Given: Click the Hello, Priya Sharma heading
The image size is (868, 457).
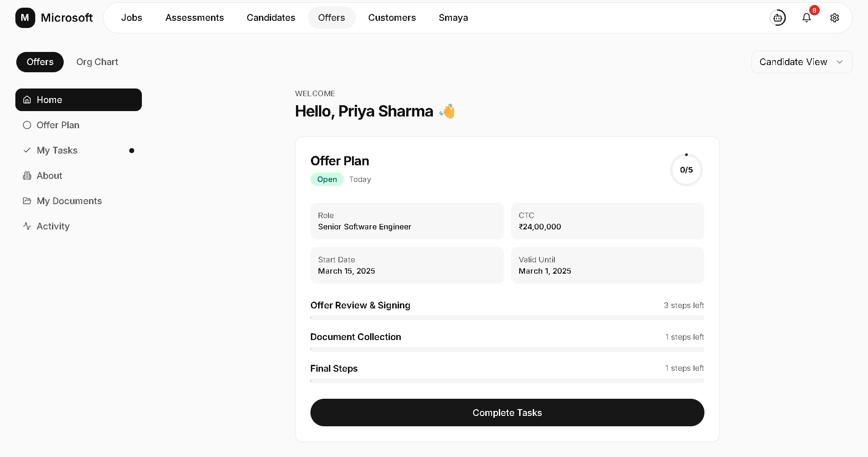Looking at the screenshot, I should point(364,111).
